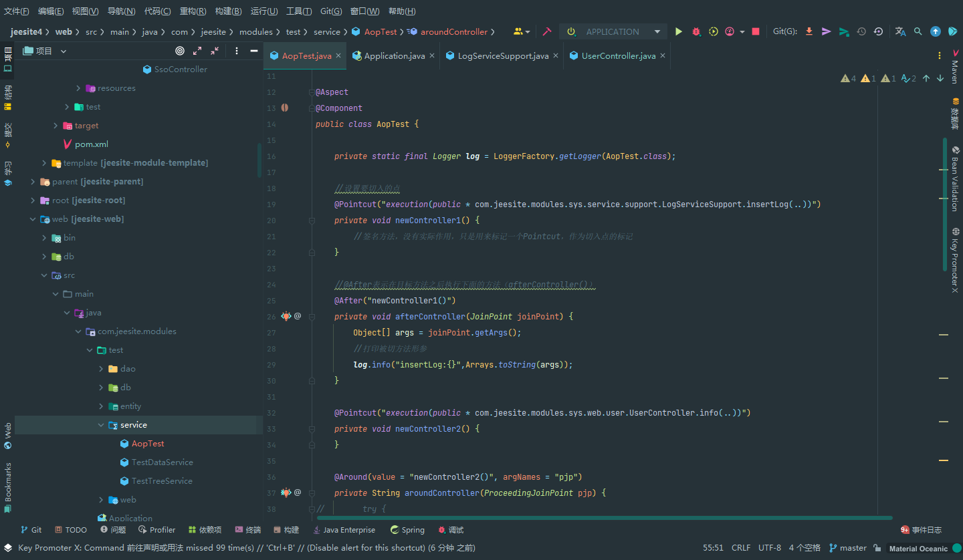
Task: Open search everywhere magnifier icon
Action: coord(918,31)
